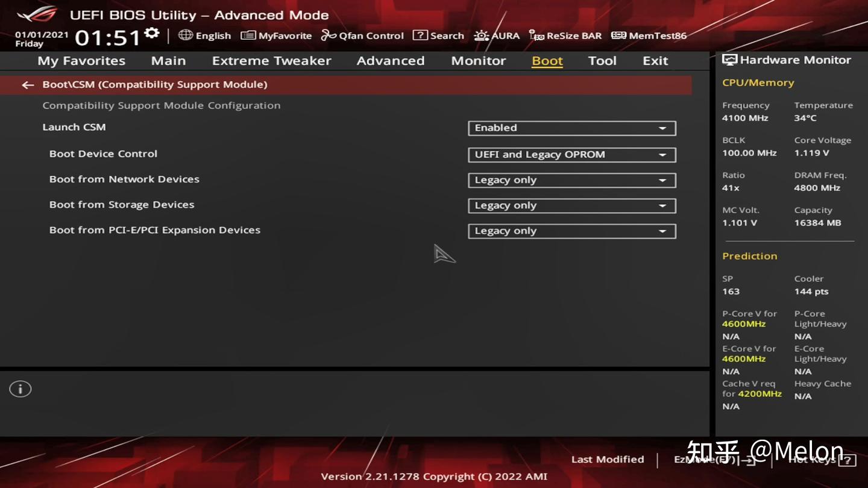Go back using the breadcrumb arrow
This screenshot has height=488, width=868.
28,85
